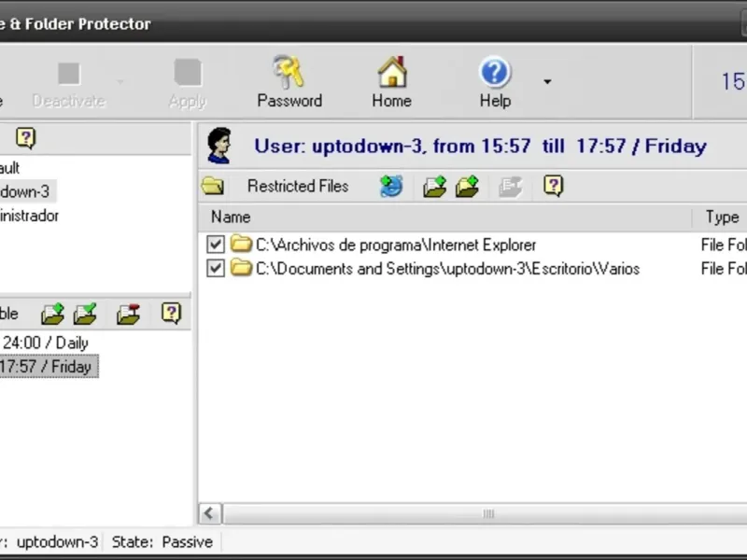747x560 pixels.
Task: Click the first add folder icon in Restricted Files bar
Action: coord(434,186)
